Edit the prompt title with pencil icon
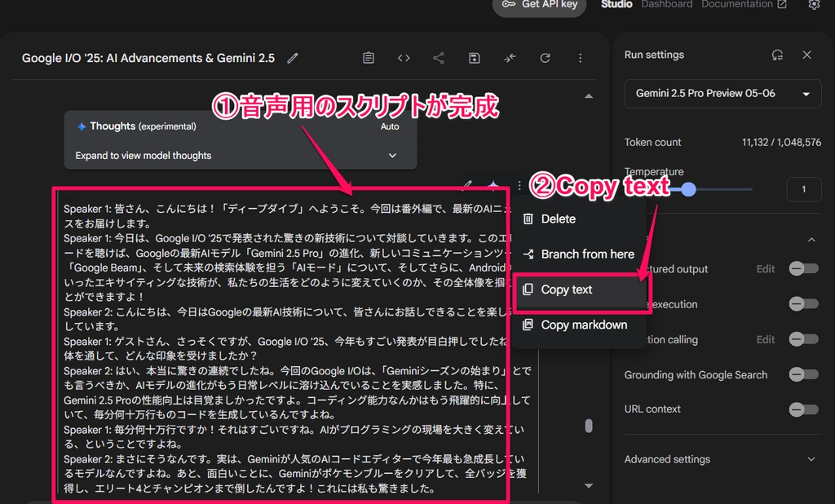 tap(293, 58)
